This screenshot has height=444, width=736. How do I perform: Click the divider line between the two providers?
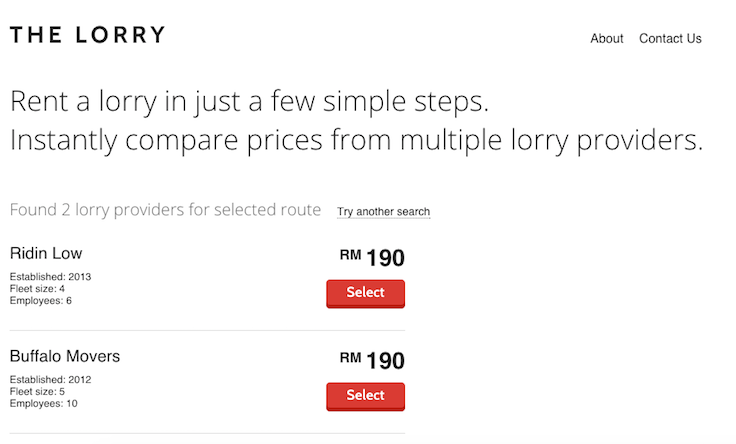207,330
